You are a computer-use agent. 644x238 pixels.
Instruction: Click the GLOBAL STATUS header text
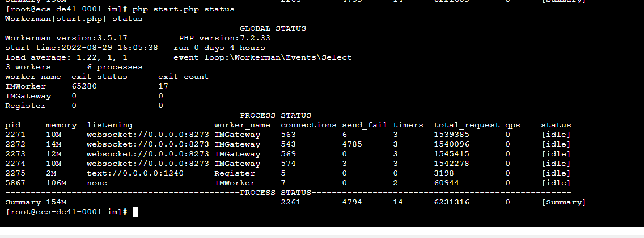click(273, 28)
